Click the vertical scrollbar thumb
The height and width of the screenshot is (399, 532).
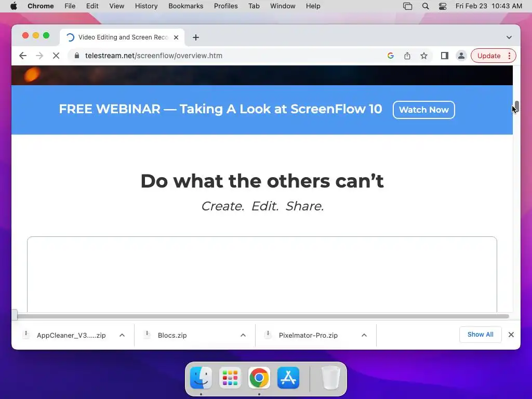pos(517,107)
